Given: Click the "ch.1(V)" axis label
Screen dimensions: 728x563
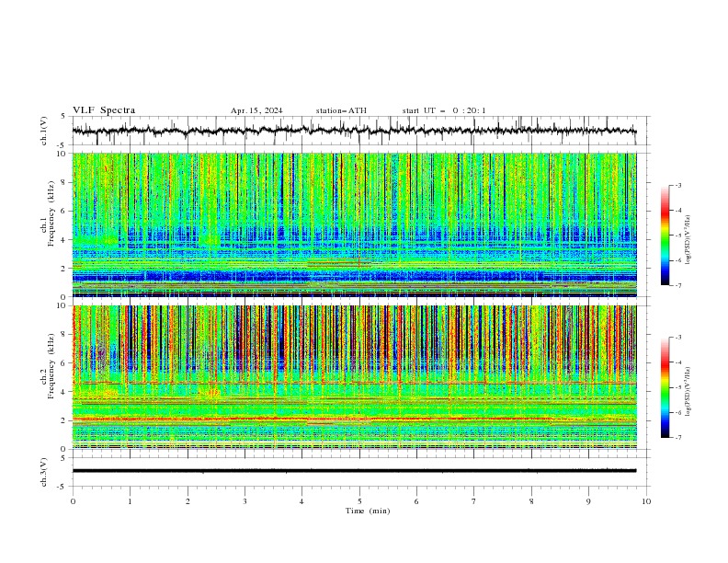Looking at the screenshot, I should 44,131.
